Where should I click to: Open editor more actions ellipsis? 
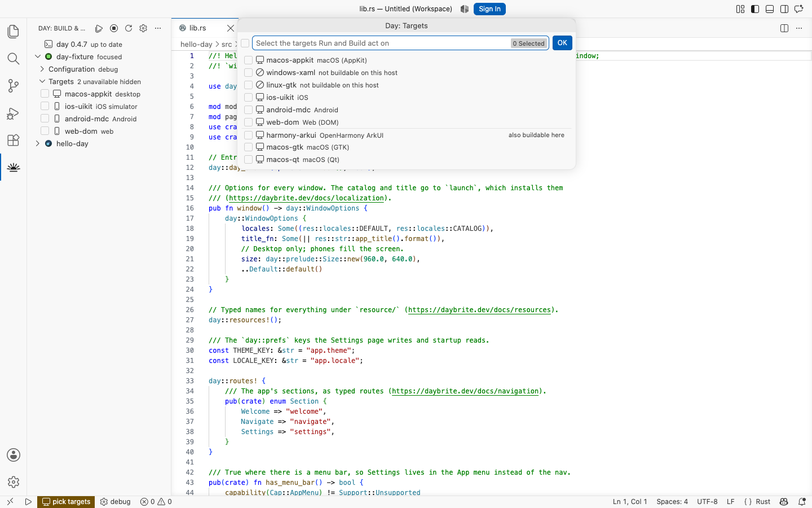point(799,28)
